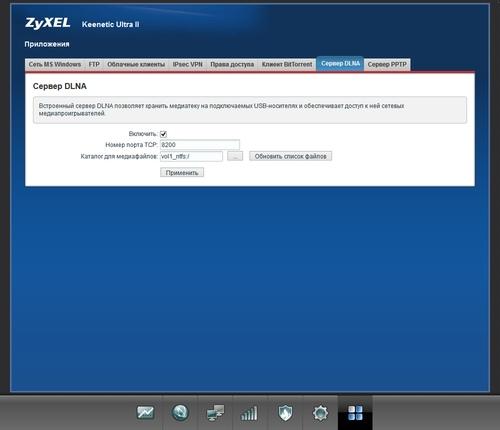Open the system monitor graph icon
The image size is (500, 430).
(145, 413)
